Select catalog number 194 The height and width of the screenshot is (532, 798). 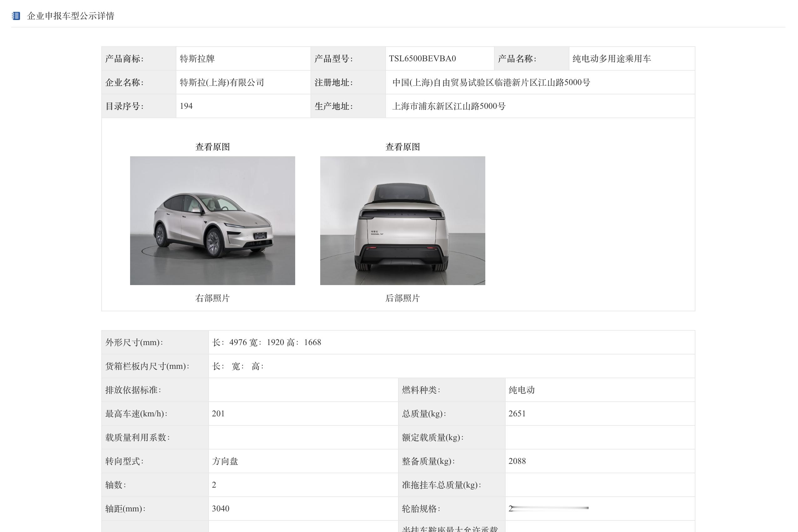(186, 106)
